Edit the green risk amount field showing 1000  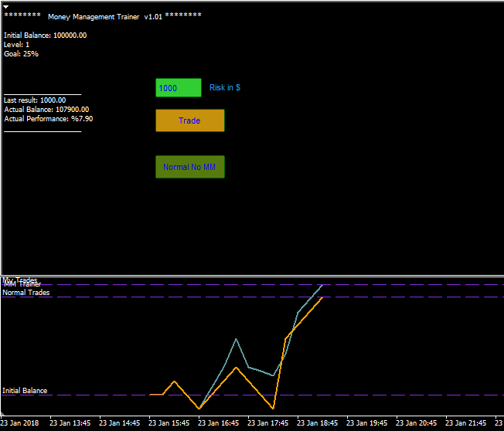(x=179, y=88)
